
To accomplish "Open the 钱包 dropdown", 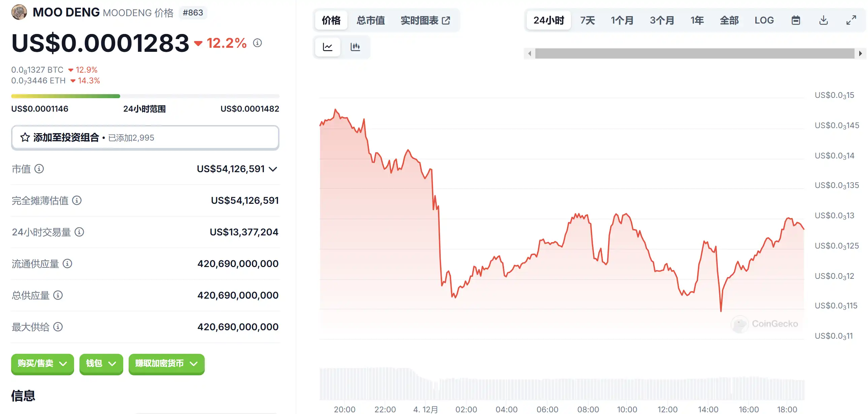I will point(101,364).
